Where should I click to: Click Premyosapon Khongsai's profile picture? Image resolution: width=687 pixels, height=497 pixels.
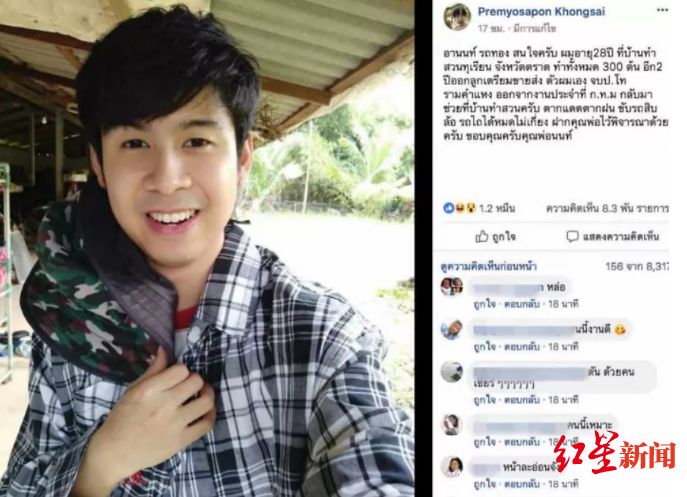(x=457, y=17)
